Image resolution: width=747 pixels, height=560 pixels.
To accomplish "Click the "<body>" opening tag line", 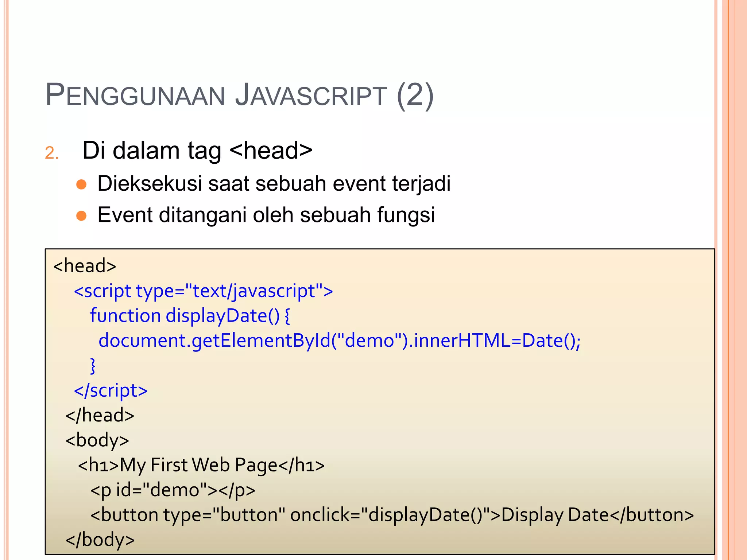I will 97,440.
